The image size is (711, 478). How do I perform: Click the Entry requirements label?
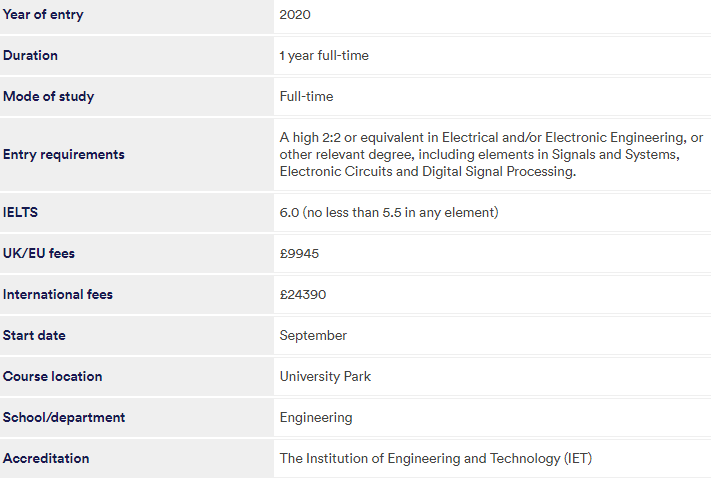pos(63,155)
